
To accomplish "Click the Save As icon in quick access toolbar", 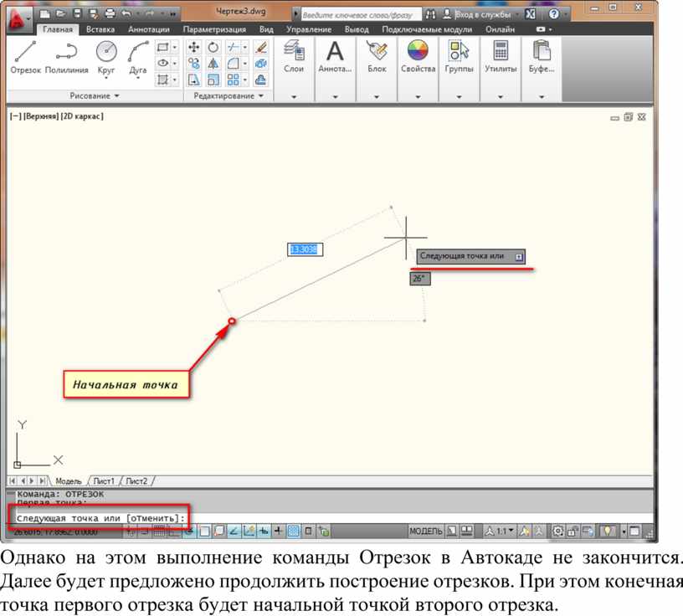I will (93, 14).
